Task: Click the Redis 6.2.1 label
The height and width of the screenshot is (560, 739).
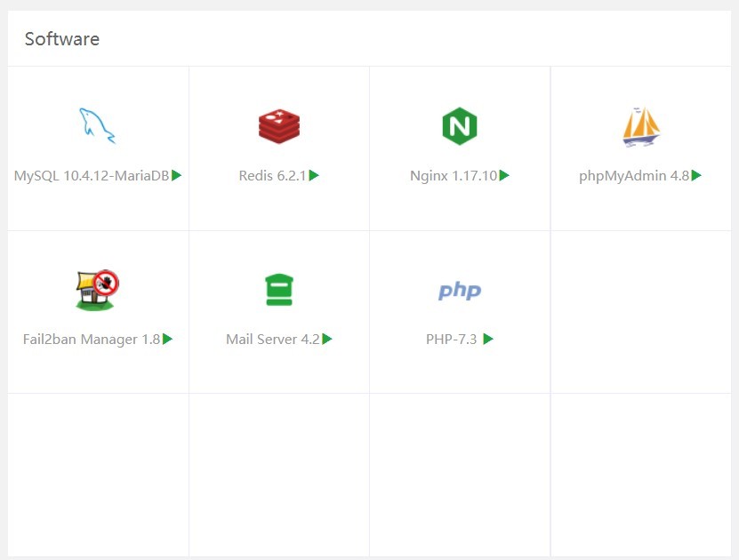Action: tap(272, 176)
